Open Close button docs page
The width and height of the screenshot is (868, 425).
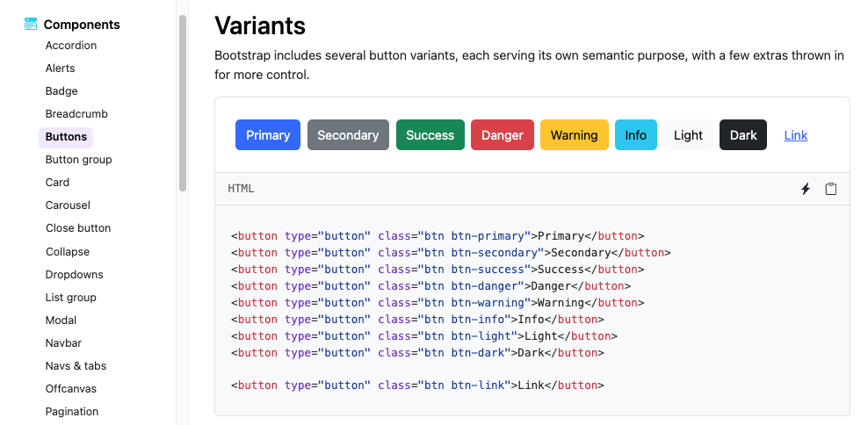(78, 228)
